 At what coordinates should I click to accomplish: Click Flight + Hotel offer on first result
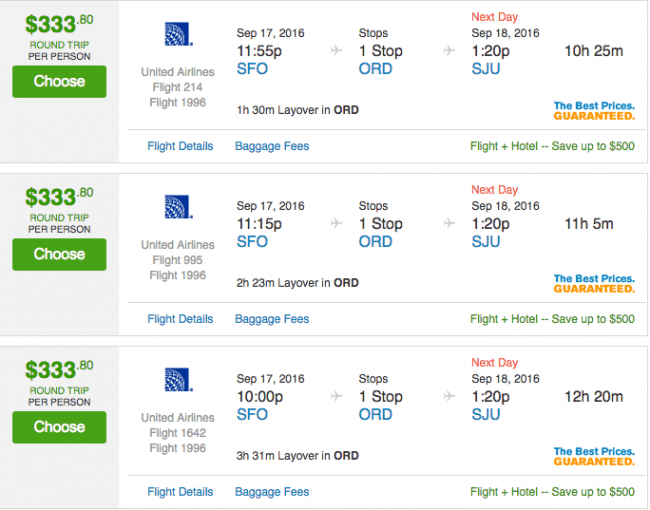tap(552, 146)
